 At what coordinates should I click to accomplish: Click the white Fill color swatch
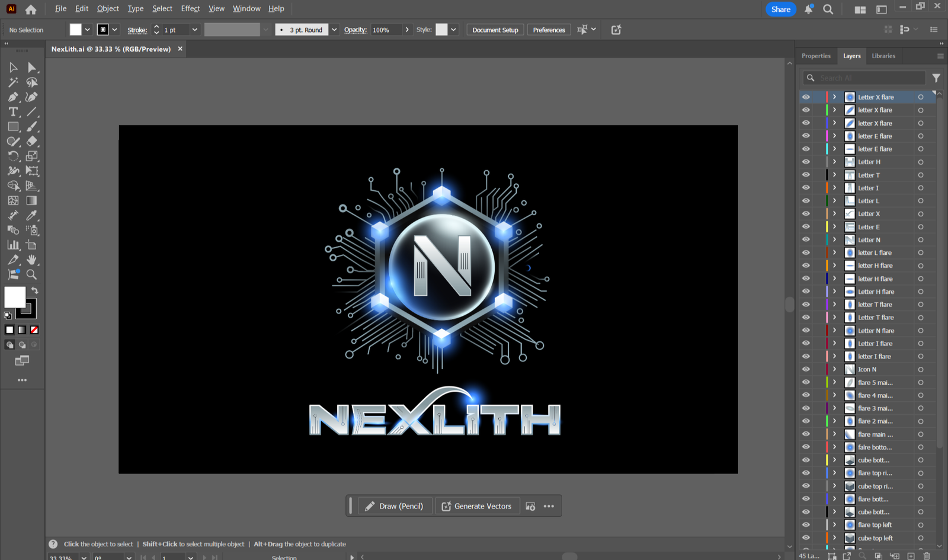[x=14, y=297]
